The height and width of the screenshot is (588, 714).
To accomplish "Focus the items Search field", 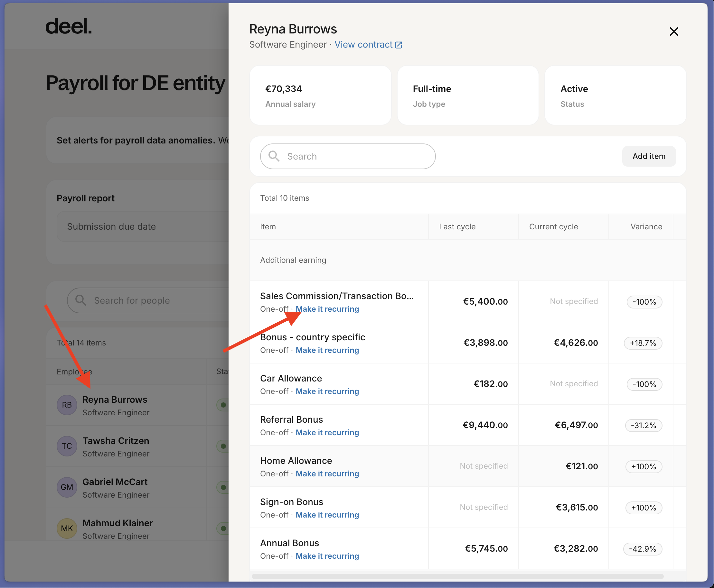I will 348,156.
